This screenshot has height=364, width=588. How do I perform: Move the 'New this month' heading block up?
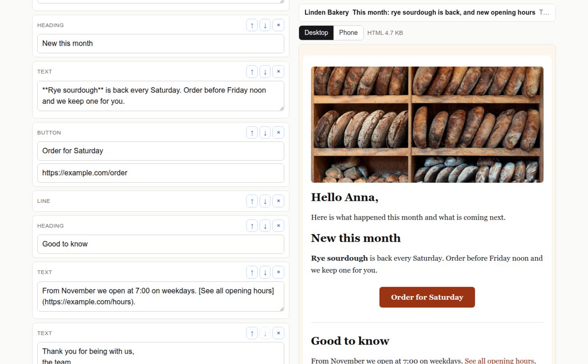click(252, 25)
